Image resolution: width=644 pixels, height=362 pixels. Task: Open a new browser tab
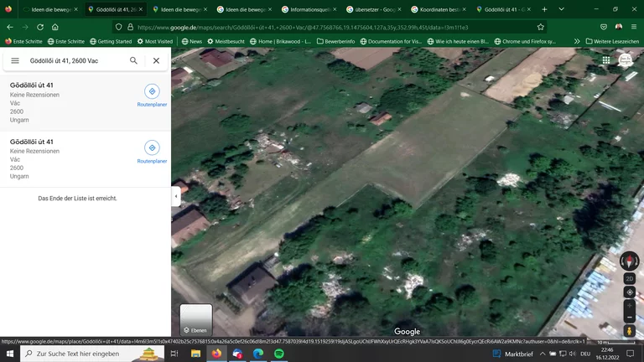[544, 9]
